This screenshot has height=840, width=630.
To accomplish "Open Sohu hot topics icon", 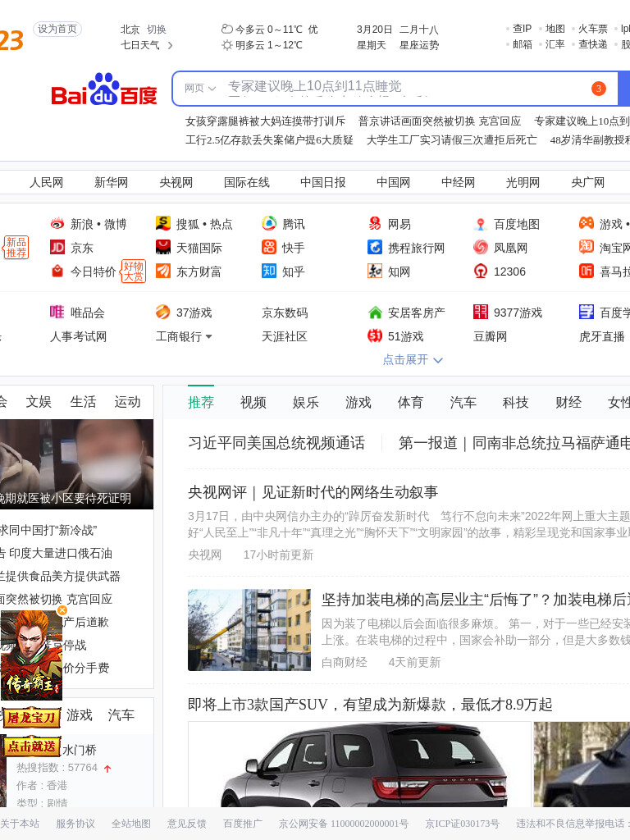I will pyautogui.click(x=163, y=223).
